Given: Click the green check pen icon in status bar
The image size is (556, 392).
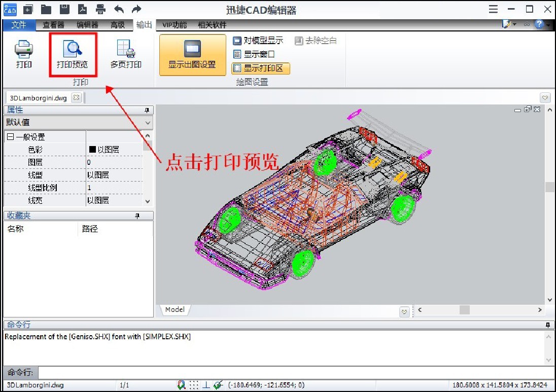Looking at the screenshot, I should click(x=219, y=385).
